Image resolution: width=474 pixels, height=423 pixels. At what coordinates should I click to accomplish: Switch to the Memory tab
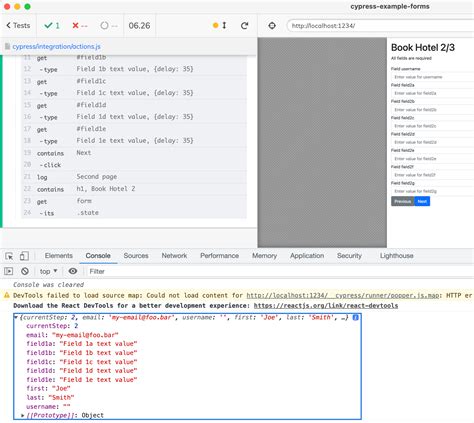click(x=264, y=256)
